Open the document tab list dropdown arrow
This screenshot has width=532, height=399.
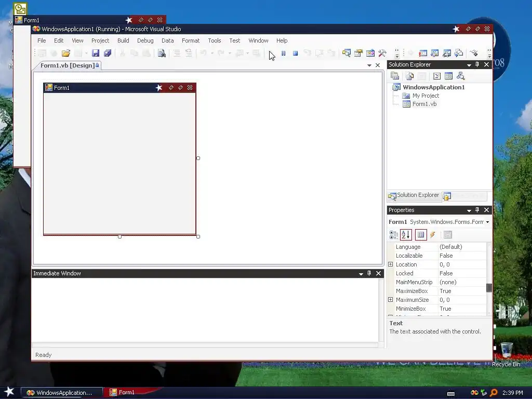click(x=369, y=65)
